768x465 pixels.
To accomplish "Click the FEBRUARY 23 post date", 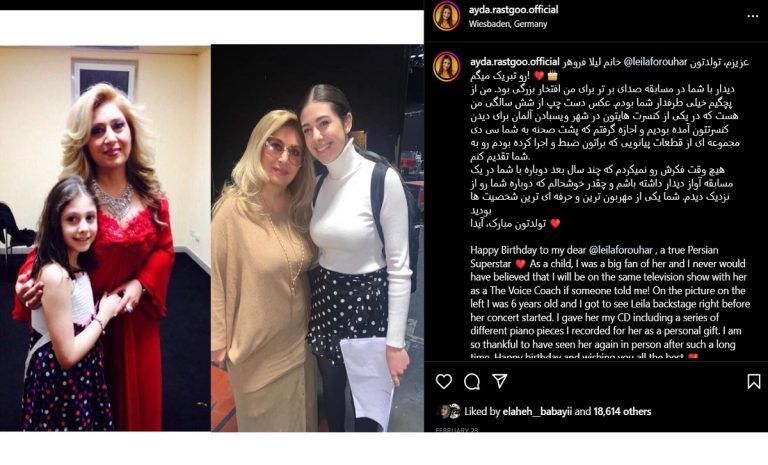I will pos(457,430).
